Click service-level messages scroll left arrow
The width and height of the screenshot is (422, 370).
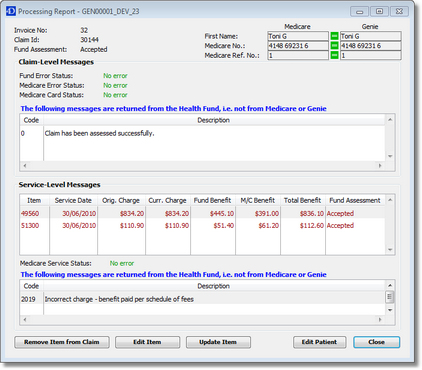coord(25,320)
